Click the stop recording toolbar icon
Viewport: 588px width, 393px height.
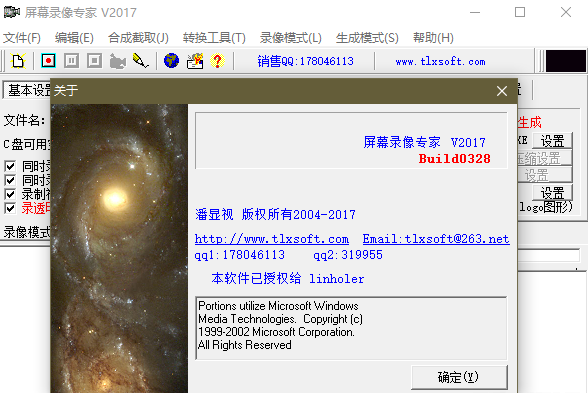tap(94, 61)
